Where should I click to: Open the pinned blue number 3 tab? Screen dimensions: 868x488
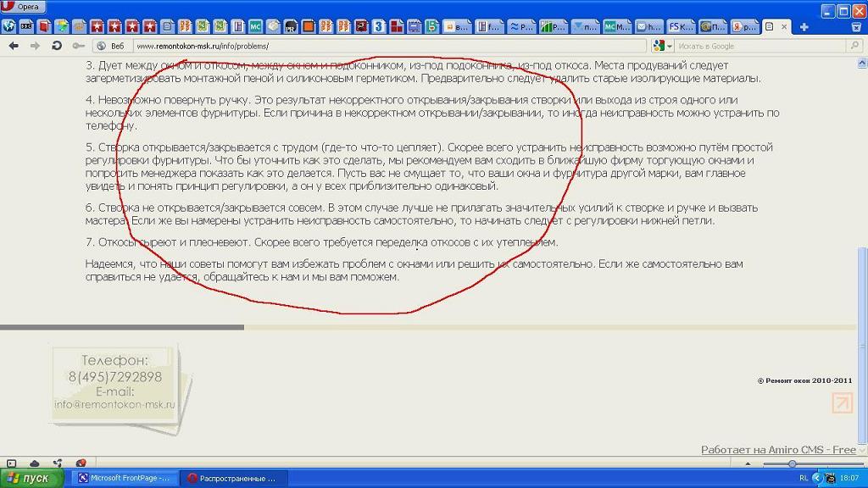click(x=379, y=26)
